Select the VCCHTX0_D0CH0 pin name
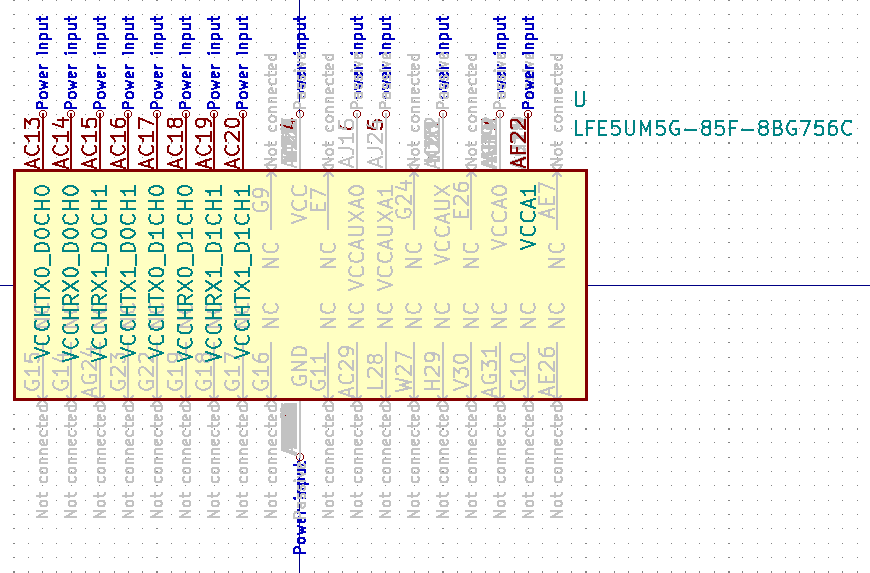 click(42, 270)
